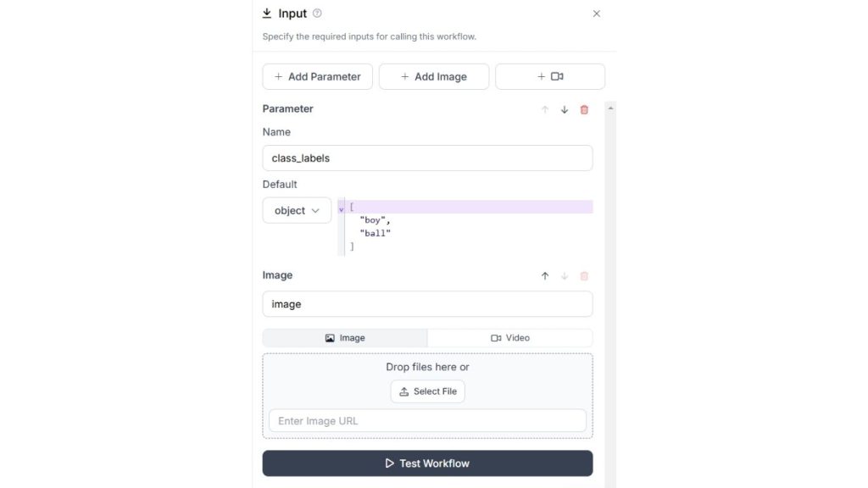Open the object type dropdown
This screenshot has width=868, height=488.
(x=297, y=210)
